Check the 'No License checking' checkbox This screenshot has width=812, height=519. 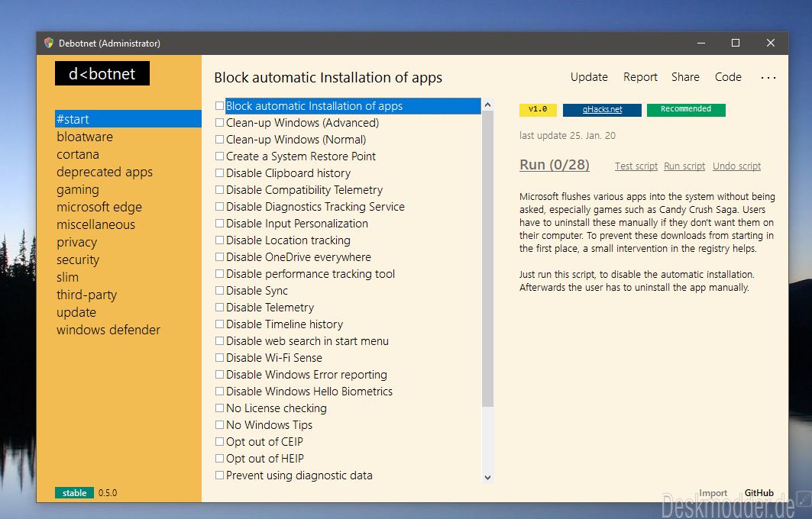(x=219, y=408)
